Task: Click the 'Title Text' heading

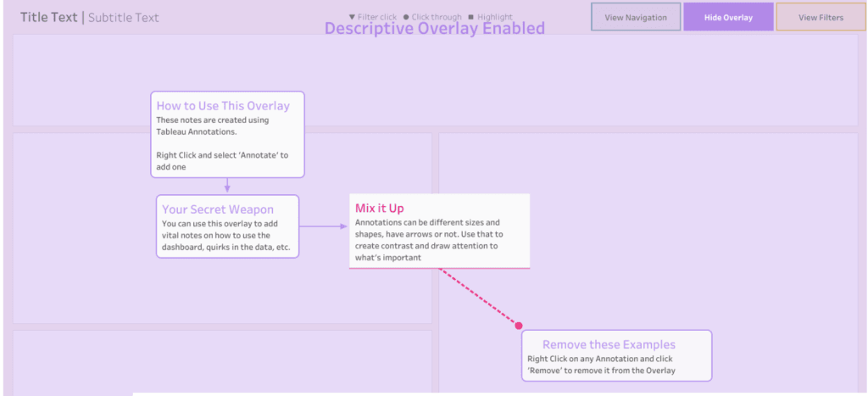Action: 48,17
